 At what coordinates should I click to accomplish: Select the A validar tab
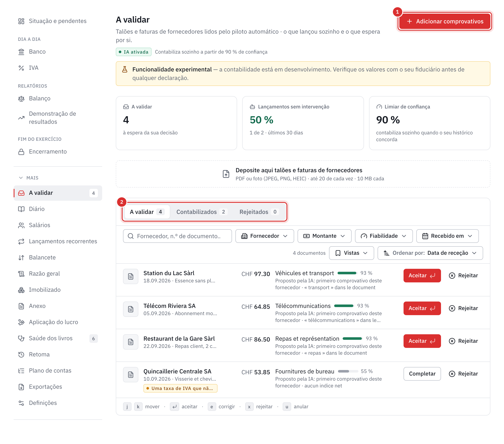point(147,212)
